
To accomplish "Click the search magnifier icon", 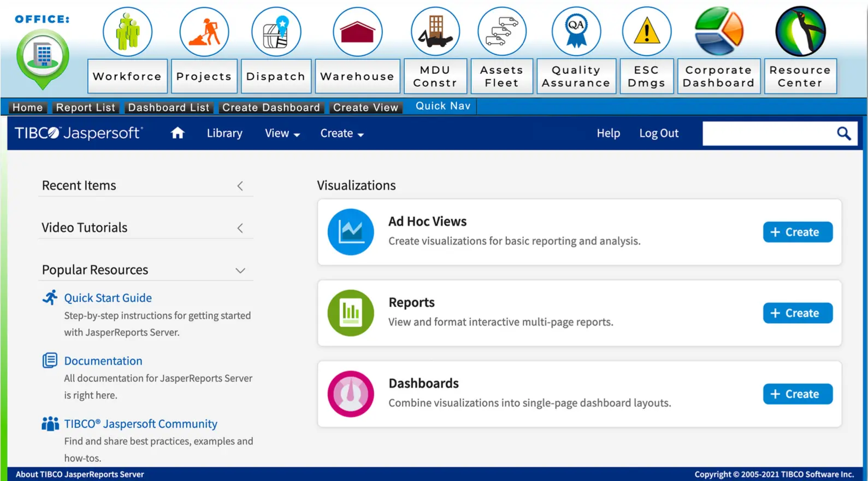I will 843,133.
